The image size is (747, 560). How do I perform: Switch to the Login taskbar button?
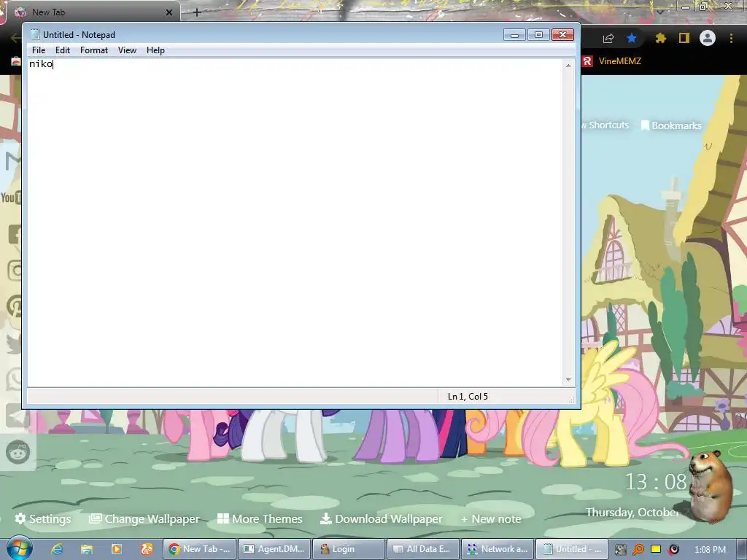[349, 549]
